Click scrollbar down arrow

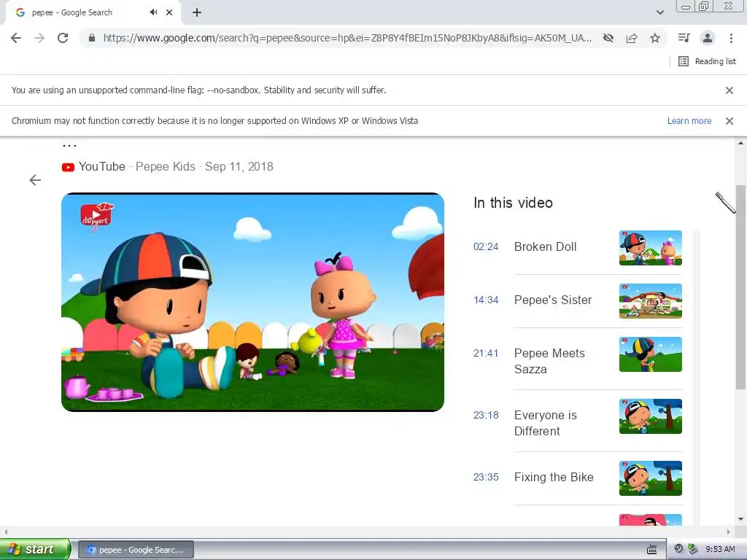point(740,519)
